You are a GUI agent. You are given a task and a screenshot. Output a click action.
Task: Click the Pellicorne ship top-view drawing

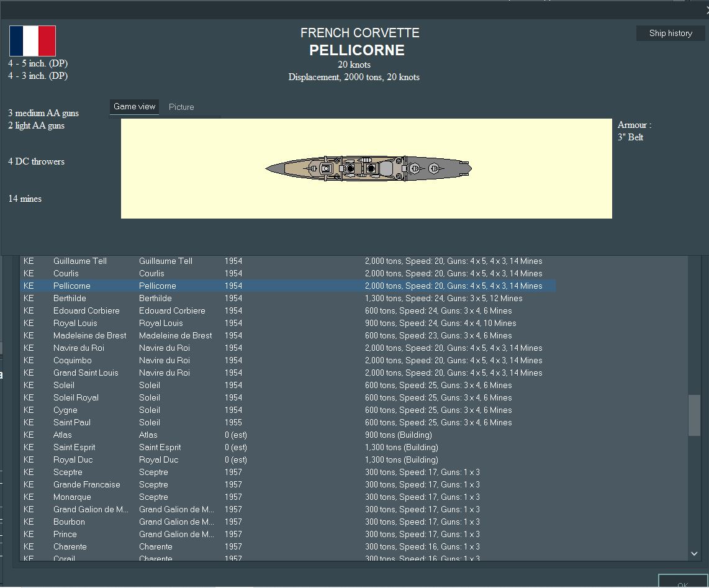click(369, 169)
